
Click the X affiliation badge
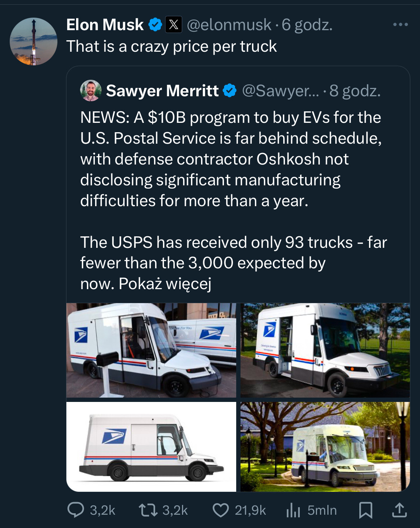click(x=173, y=24)
